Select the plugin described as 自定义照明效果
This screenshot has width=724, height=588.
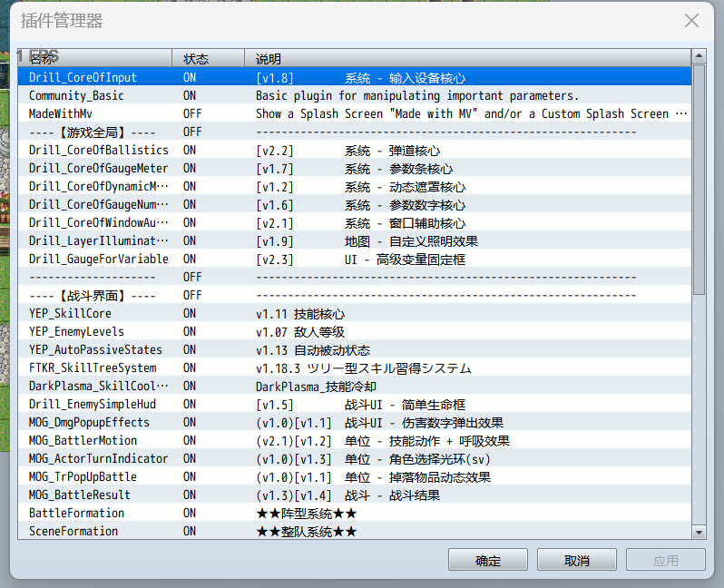[355, 240]
